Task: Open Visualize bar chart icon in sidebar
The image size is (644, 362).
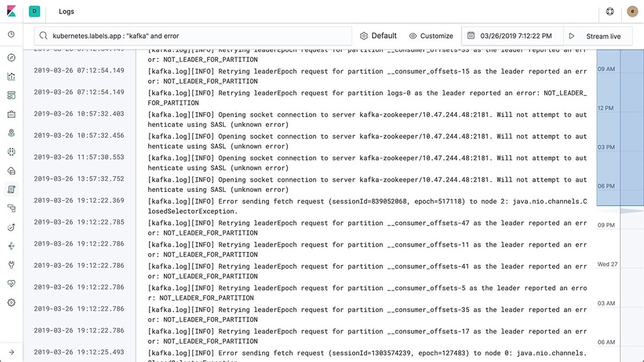Action: point(11,77)
